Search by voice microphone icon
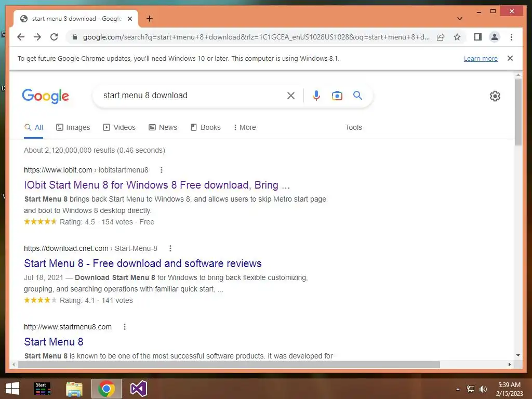532x399 pixels. [x=316, y=96]
